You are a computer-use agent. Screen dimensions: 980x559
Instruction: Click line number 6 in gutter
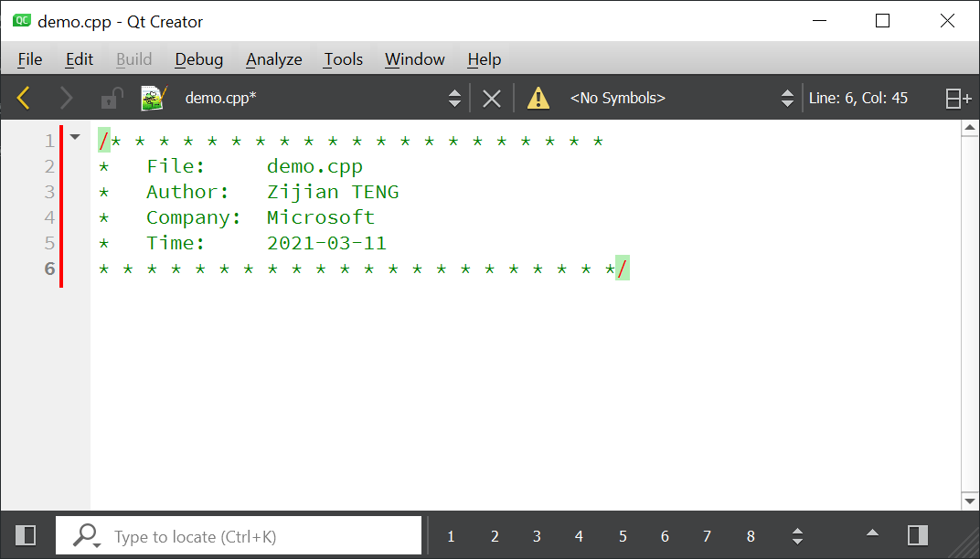click(49, 269)
